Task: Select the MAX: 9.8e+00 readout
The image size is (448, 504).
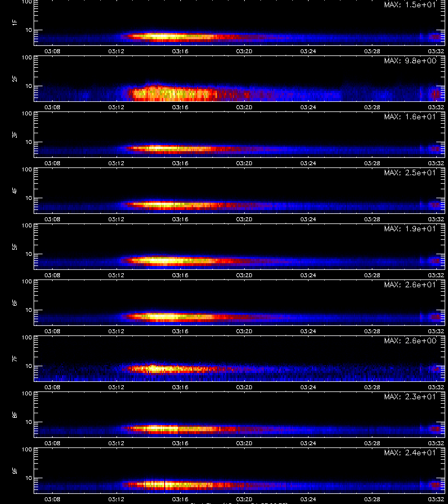Action: click(x=410, y=60)
